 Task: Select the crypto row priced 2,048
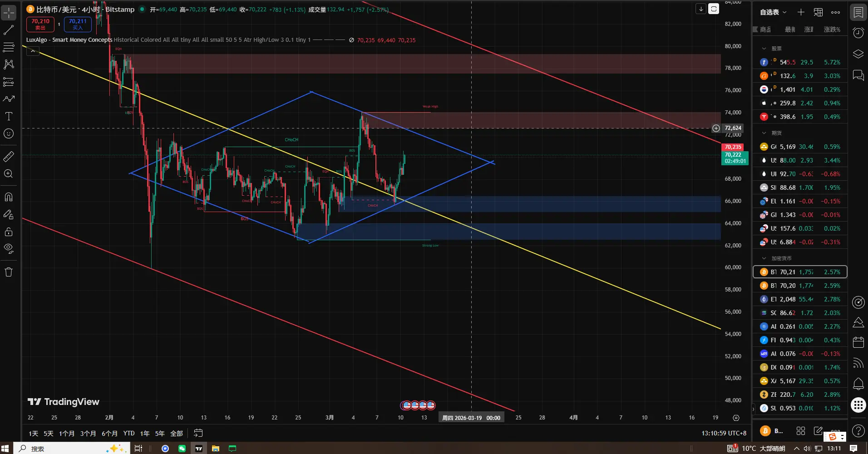tap(800, 299)
